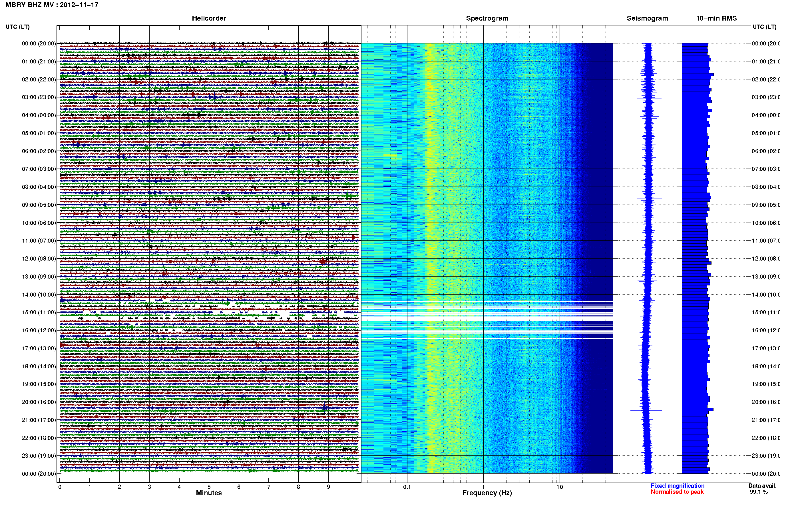Click the bottom '00:00 (20:00)' label on the left axis
This screenshot has width=812, height=508.
coord(39,474)
